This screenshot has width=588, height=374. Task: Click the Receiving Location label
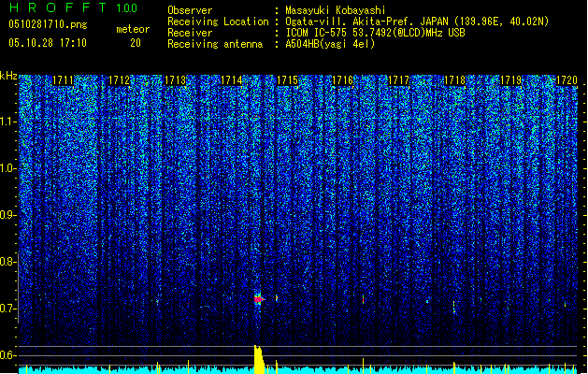(218, 22)
